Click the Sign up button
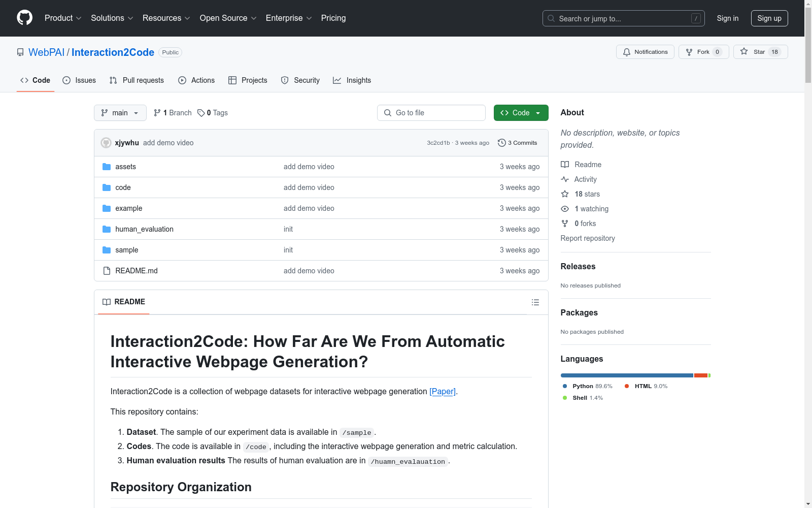Image resolution: width=812 pixels, height=508 pixels. coord(769,18)
